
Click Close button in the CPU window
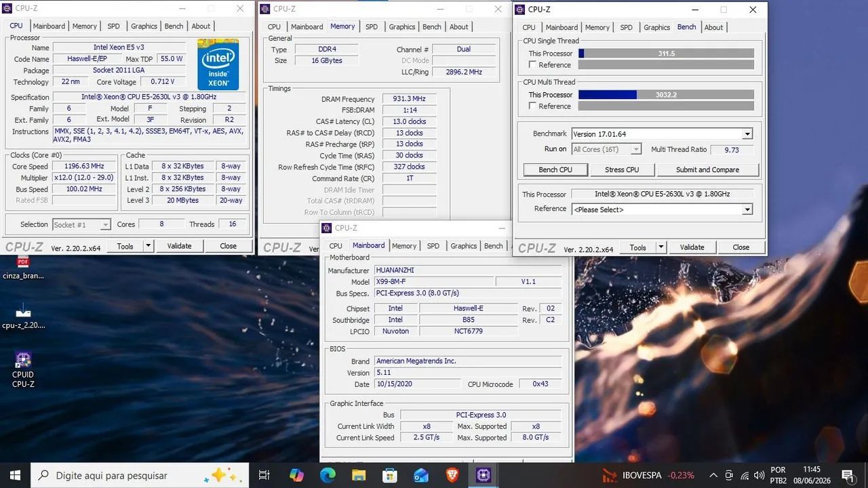pyautogui.click(x=228, y=246)
